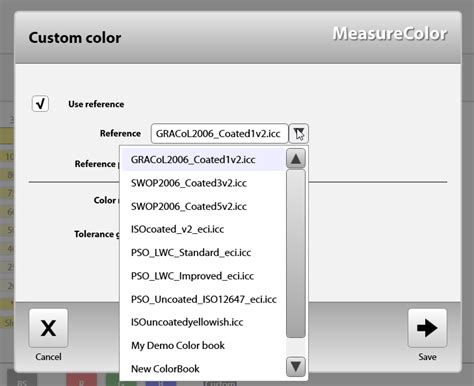
Task: Choose SWOP2006_Coated3v2.icc from the list
Action: (203, 183)
